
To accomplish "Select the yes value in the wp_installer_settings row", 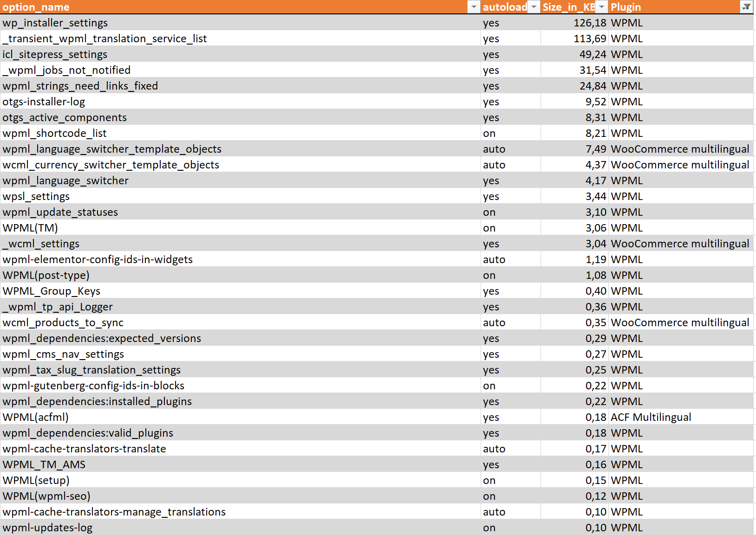I will pyautogui.click(x=511, y=23).
